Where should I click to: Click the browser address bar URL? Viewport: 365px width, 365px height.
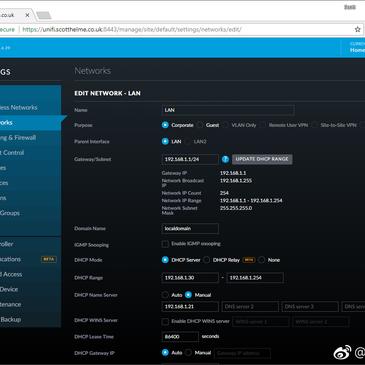132,29
